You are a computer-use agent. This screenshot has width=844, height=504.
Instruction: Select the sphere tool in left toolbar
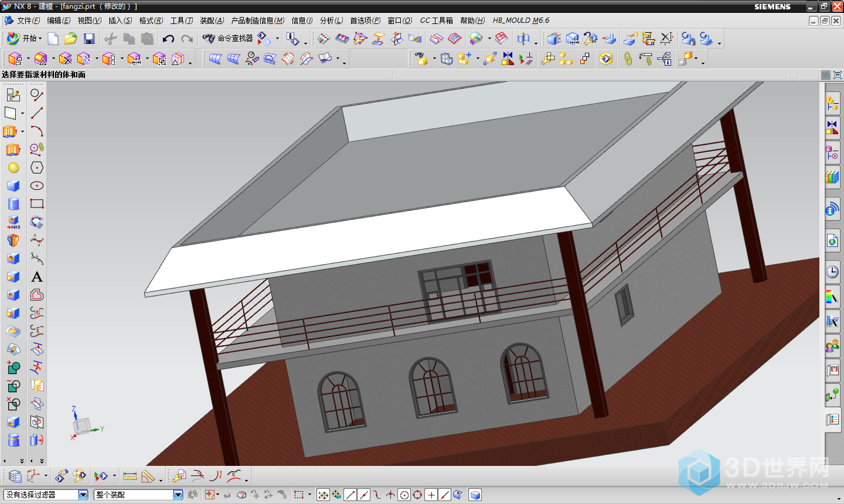(x=13, y=168)
